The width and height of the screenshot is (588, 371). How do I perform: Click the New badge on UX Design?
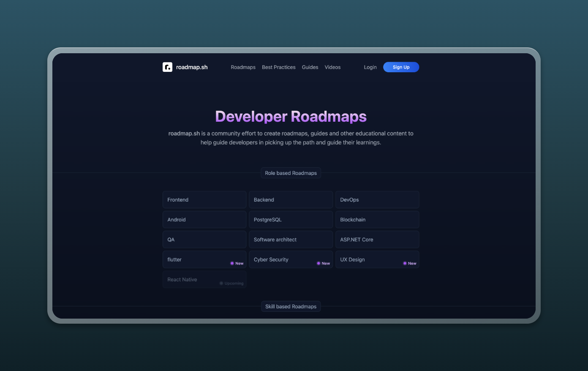point(410,263)
